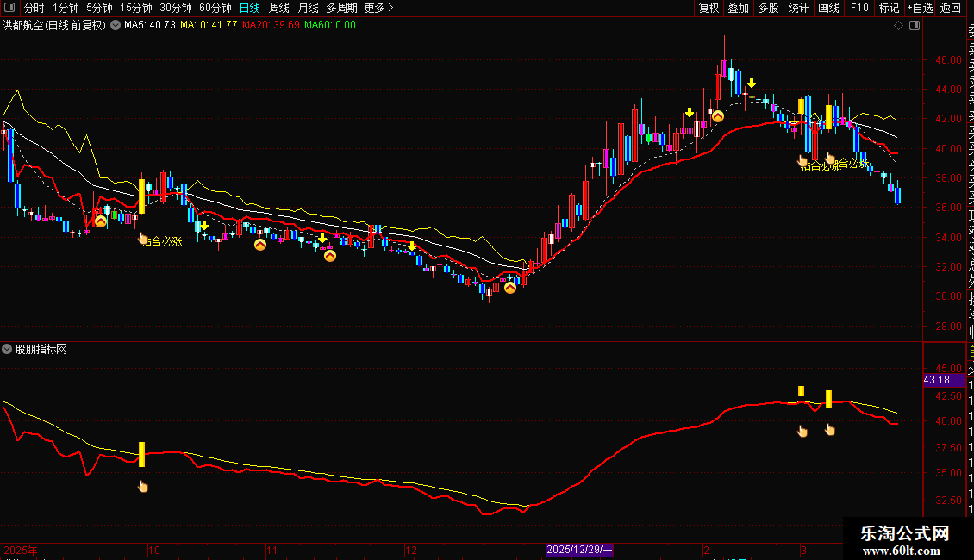Switch to the 分时 view
Image resolution: width=974 pixels, height=560 pixels.
(x=34, y=8)
